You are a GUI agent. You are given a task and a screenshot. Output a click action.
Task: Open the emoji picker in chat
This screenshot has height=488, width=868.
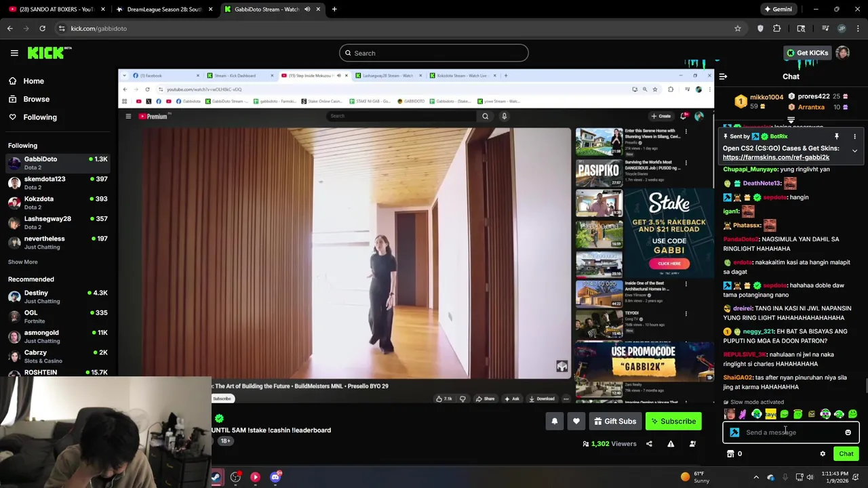pos(848,432)
